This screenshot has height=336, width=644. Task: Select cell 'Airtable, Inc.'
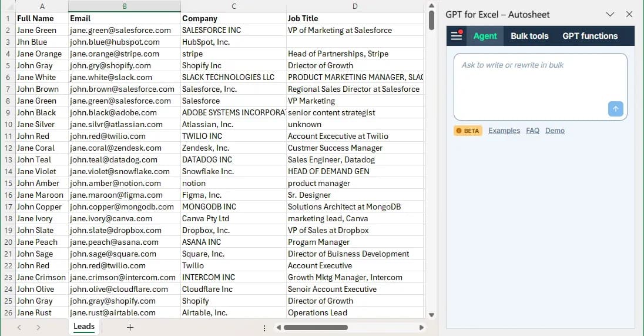[x=233, y=312]
